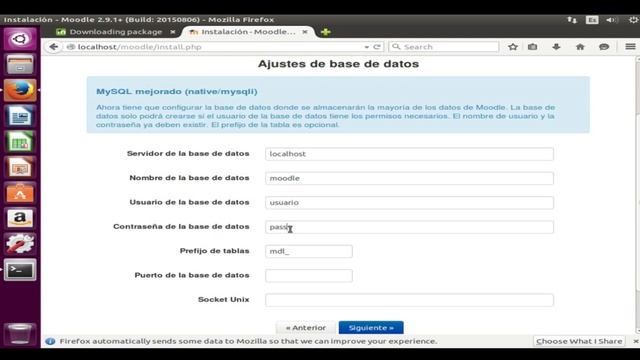Viewport: 640px width, 360px height.
Task: Open Ubuntu Dash search launcher
Action: [20, 39]
